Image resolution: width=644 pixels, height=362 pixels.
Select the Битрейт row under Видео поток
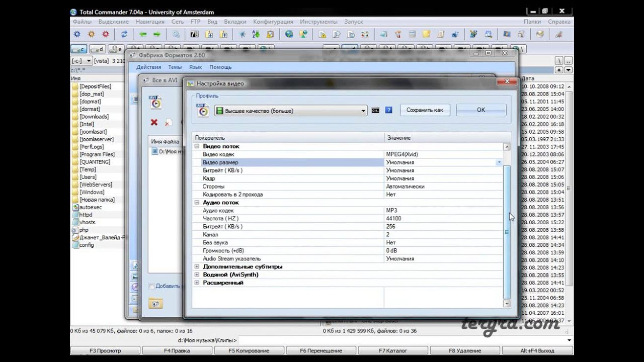348,170
